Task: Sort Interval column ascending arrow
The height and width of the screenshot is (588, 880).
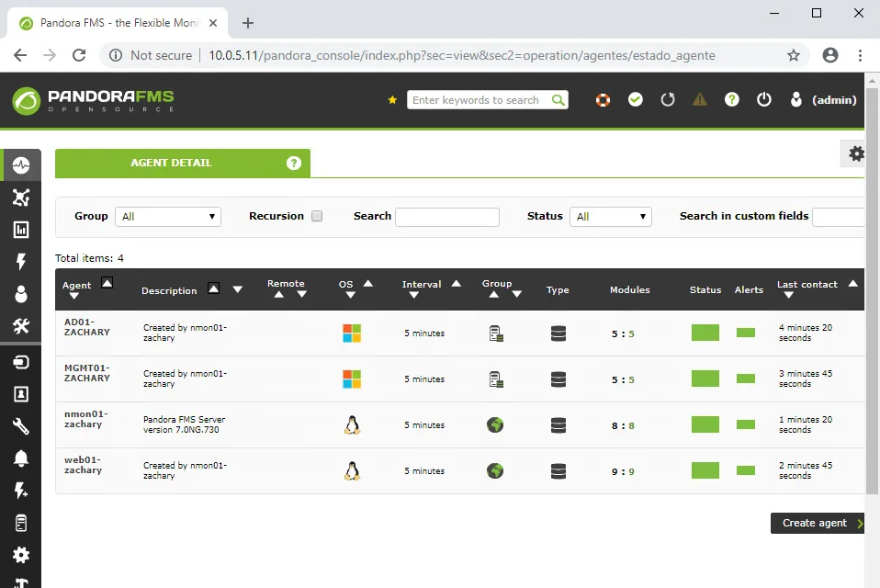Action: (457, 283)
